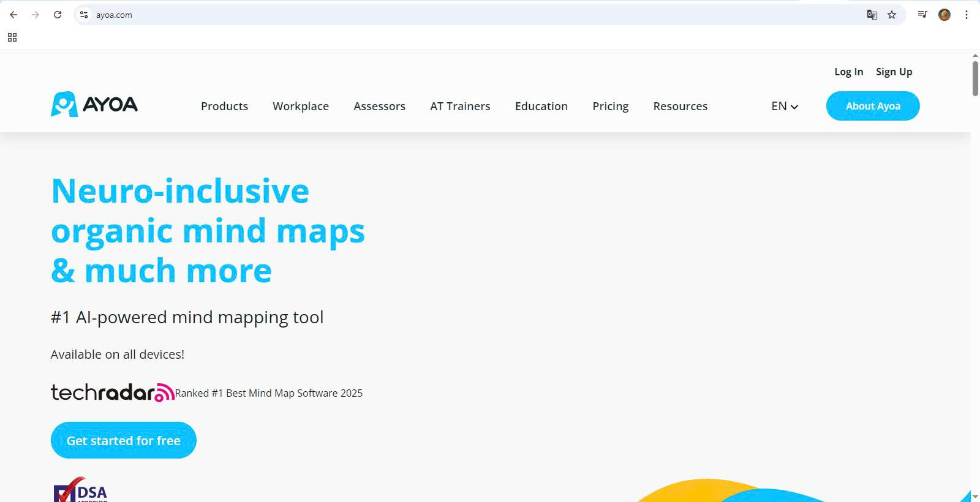Click the techradar logo
Image resolution: width=980 pixels, height=502 pixels.
(113, 392)
